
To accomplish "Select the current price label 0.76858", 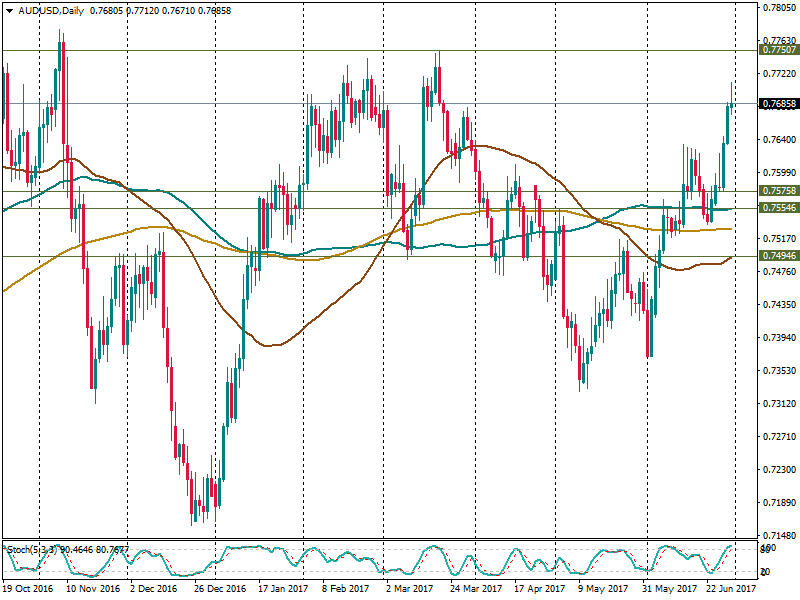I will (779, 104).
